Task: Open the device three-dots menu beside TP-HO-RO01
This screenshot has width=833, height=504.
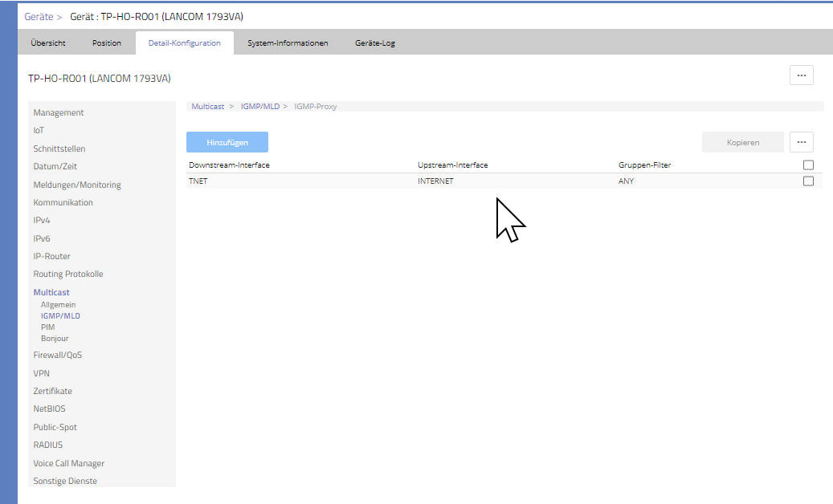Action: [801, 75]
